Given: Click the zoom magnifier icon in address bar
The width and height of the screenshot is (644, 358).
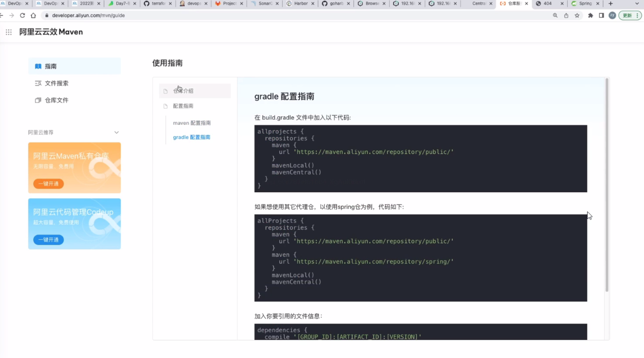Looking at the screenshot, I should [x=555, y=15].
